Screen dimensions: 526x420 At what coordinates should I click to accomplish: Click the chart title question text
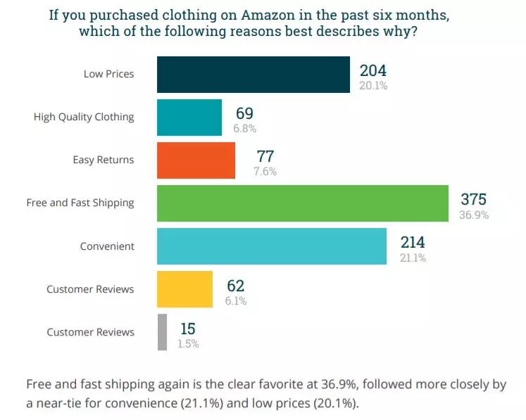[249, 23]
